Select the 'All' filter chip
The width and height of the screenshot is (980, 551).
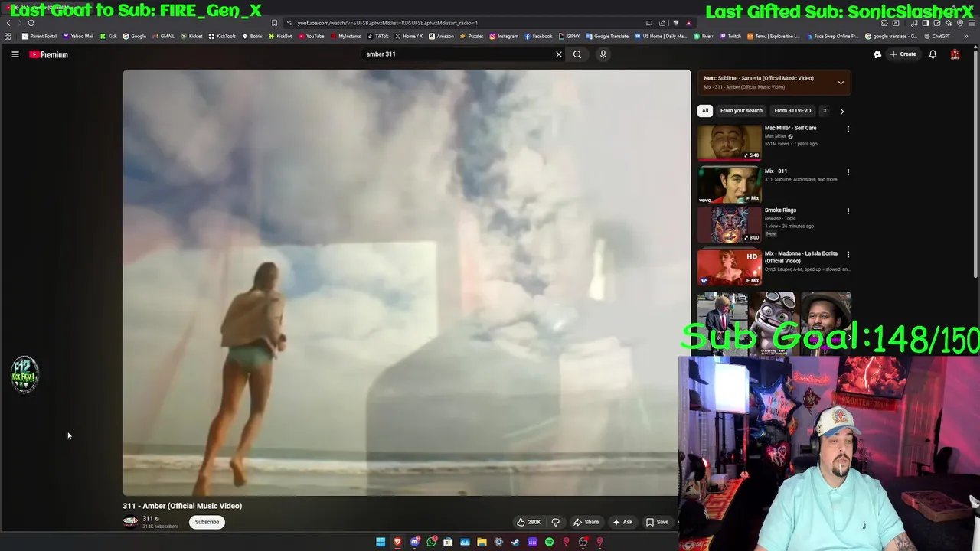tap(705, 111)
